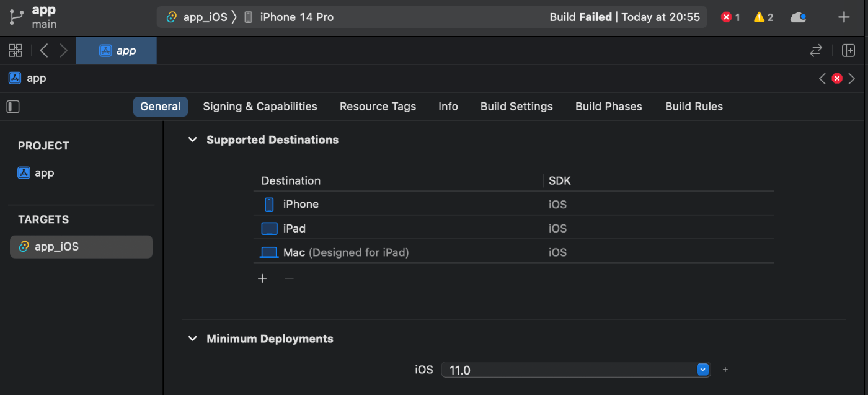
Task: Open the cloud status icon
Action: click(x=799, y=17)
